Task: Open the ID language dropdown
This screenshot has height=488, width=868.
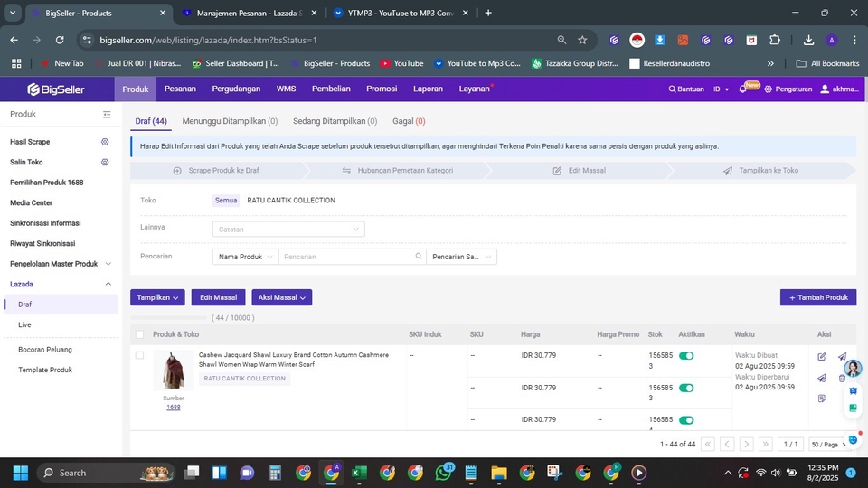Action: (721, 89)
